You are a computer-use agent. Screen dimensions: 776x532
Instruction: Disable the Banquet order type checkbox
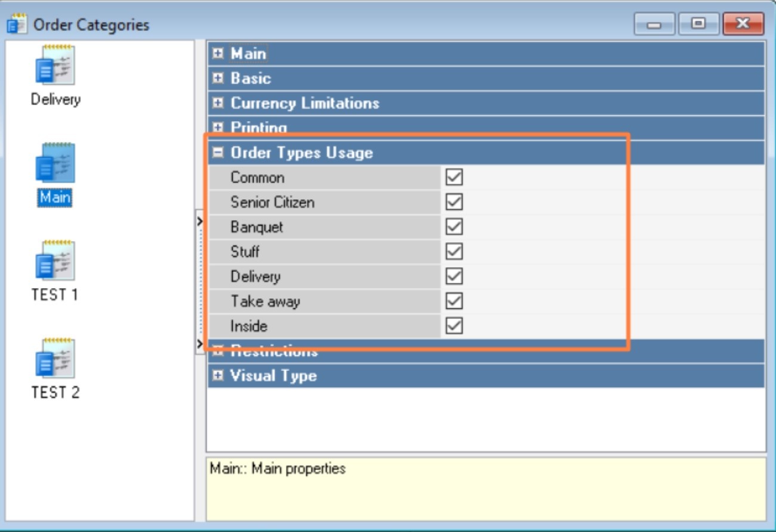pos(454,227)
